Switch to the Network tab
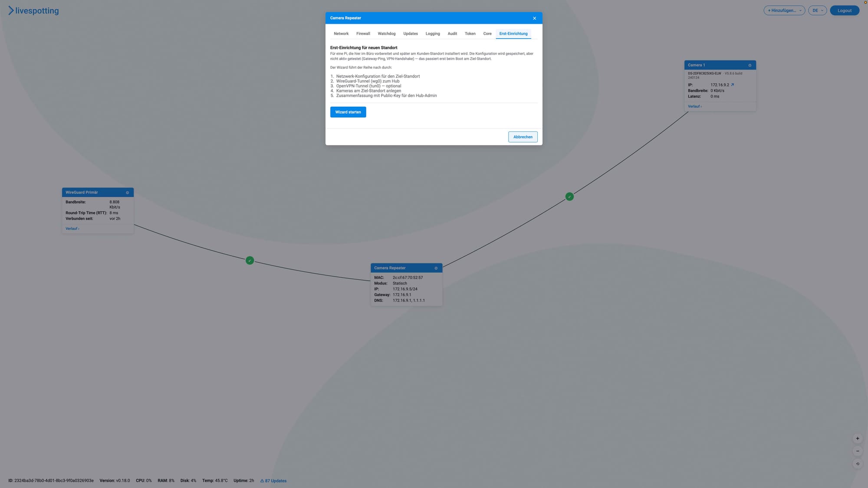Screen dimensions: 868x488 341,34
